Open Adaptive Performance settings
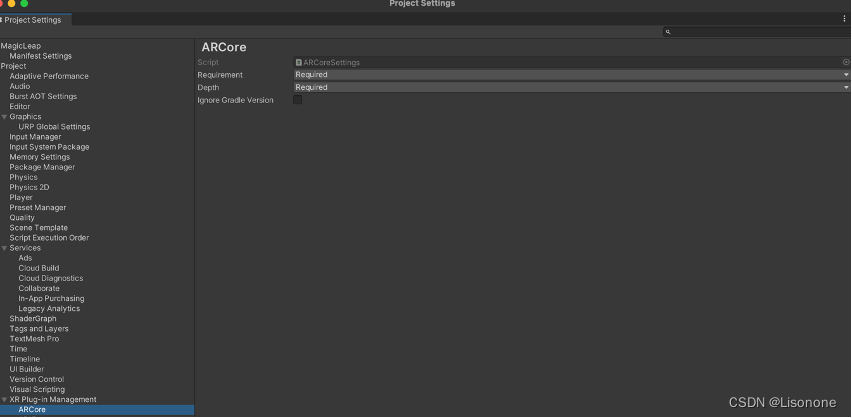Image resolution: width=852 pixels, height=418 pixels. [49, 77]
